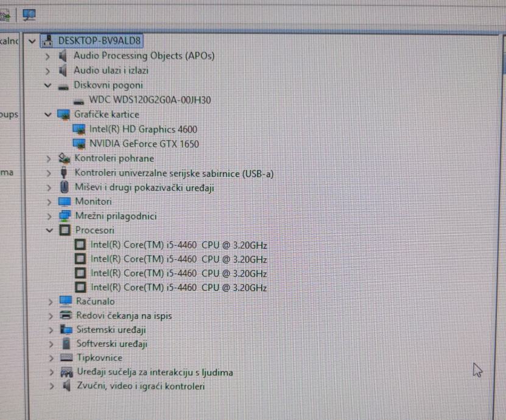506x420 pixels.
Task: Click the disk drive icon for Diskovni pogoni
Action: (63, 87)
